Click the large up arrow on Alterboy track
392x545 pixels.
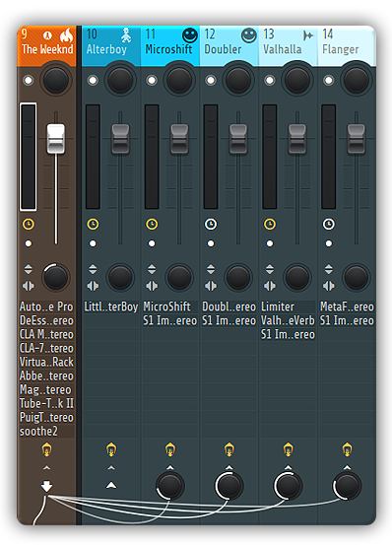click(x=111, y=485)
